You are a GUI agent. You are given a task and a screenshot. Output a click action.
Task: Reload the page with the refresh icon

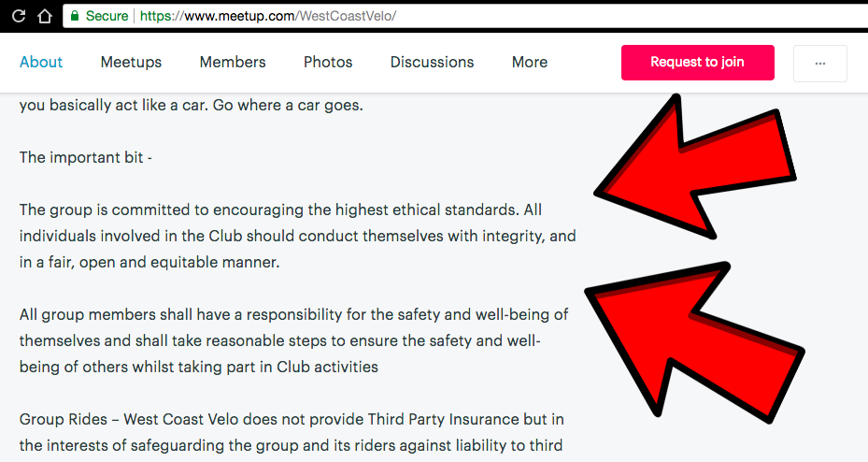19,16
